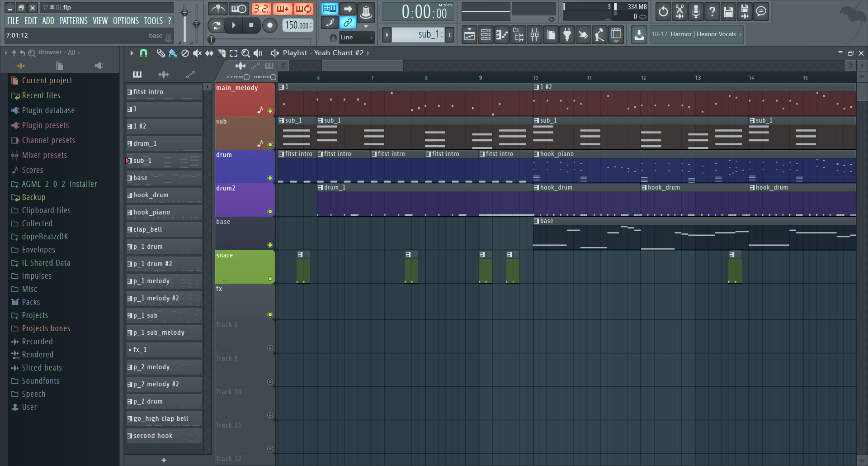Open the OPTIONS menu

(x=126, y=21)
